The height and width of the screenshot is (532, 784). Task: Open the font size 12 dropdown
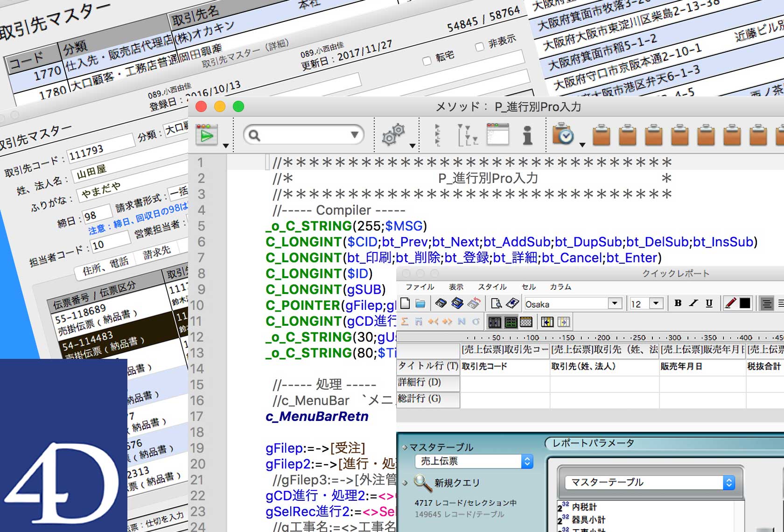point(656,304)
